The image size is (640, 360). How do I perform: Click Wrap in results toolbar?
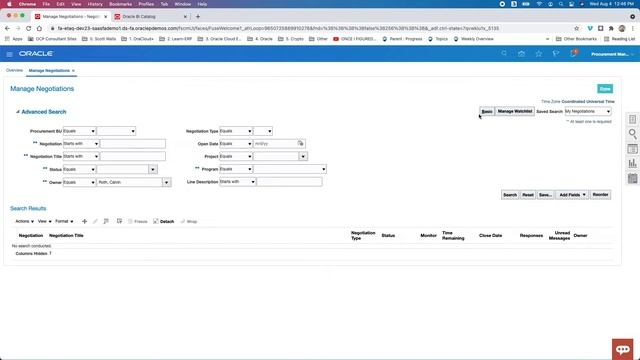tap(189, 221)
